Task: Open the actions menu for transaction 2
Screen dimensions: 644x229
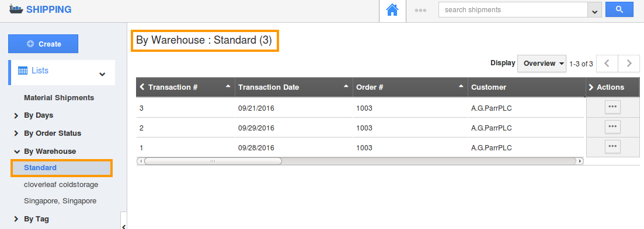Action: (x=612, y=126)
